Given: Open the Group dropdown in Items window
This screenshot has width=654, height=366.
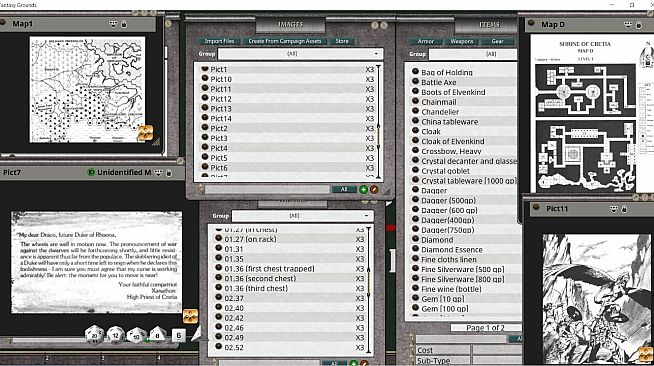Looking at the screenshot, I should coord(473,54).
